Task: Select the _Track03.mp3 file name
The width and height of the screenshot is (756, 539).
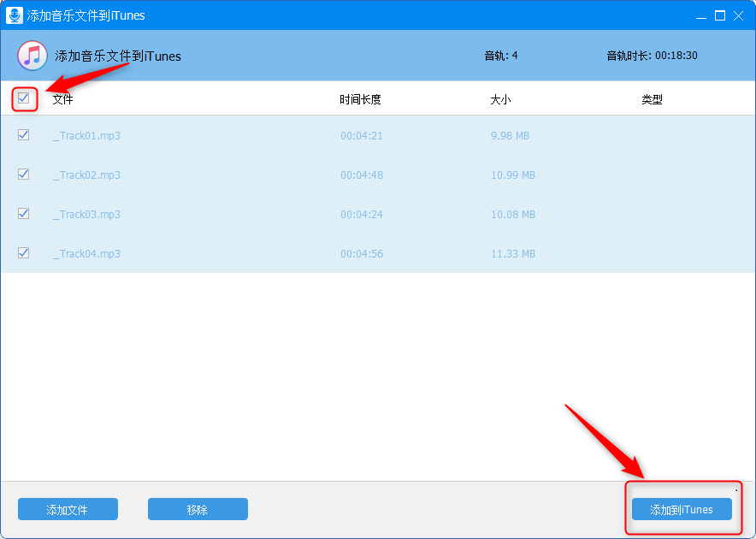Action: tap(86, 214)
